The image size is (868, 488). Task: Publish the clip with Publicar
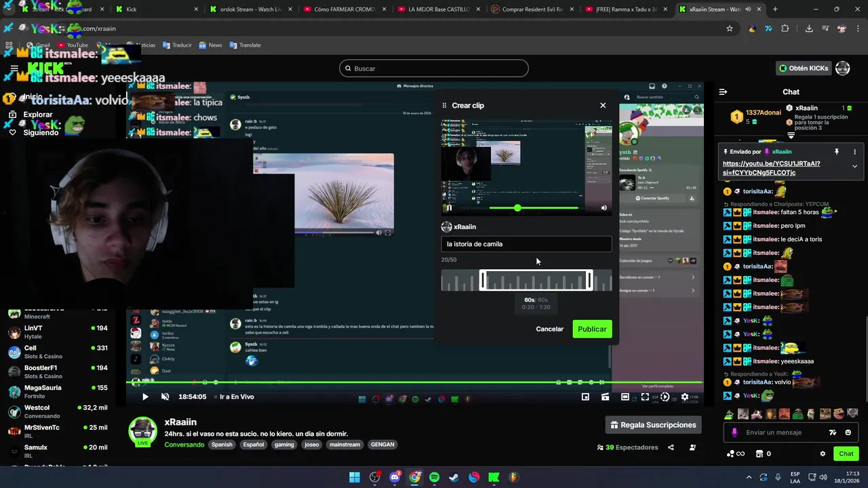click(592, 329)
